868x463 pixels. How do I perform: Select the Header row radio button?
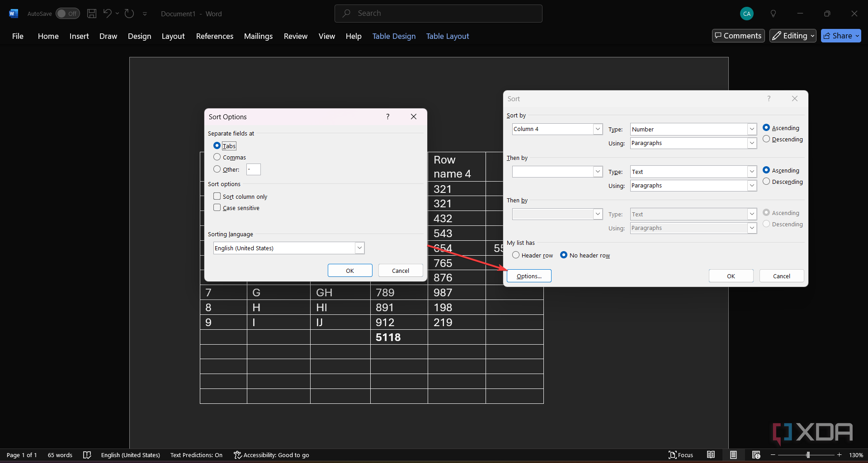[516, 255]
